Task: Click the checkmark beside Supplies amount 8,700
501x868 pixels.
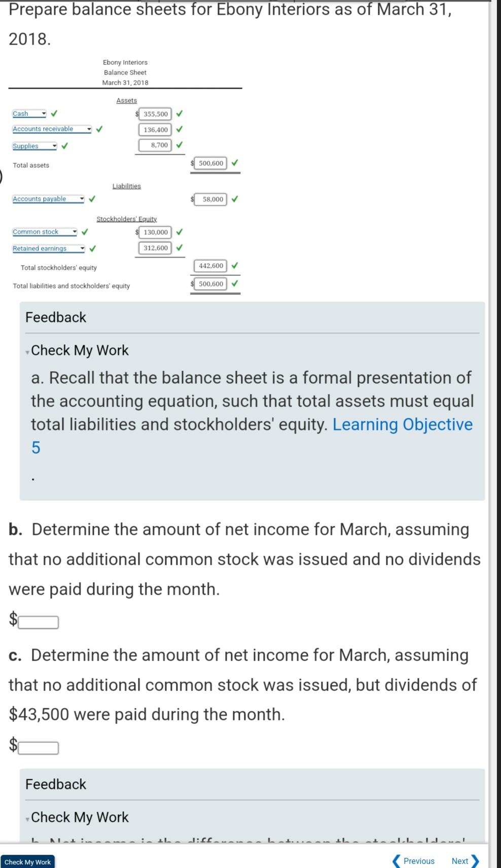Action: click(x=180, y=146)
